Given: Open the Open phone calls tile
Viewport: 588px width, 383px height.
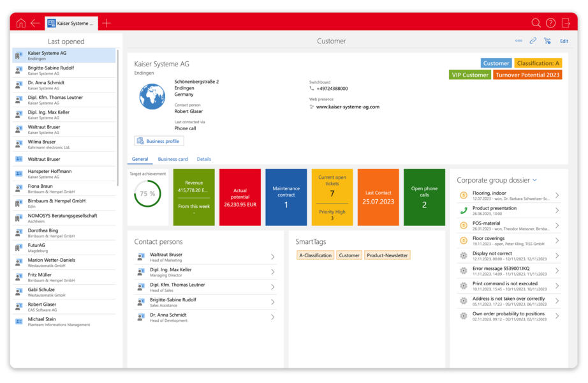Looking at the screenshot, I should tap(425, 197).
